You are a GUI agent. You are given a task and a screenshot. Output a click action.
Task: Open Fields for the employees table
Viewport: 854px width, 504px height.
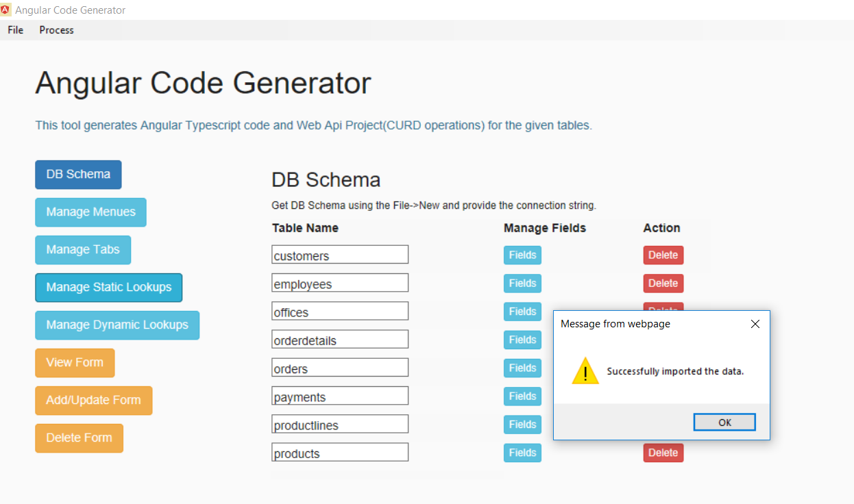tap(522, 283)
